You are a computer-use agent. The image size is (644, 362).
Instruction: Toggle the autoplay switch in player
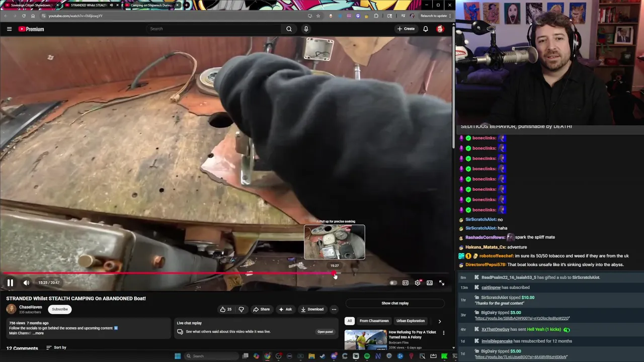pyautogui.click(x=393, y=283)
